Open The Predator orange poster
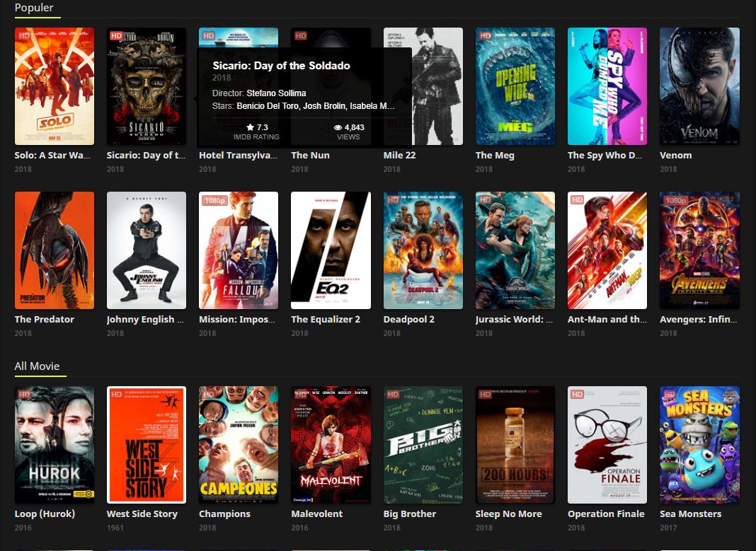This screenshot has height=551, width=756. coord(55,250)
